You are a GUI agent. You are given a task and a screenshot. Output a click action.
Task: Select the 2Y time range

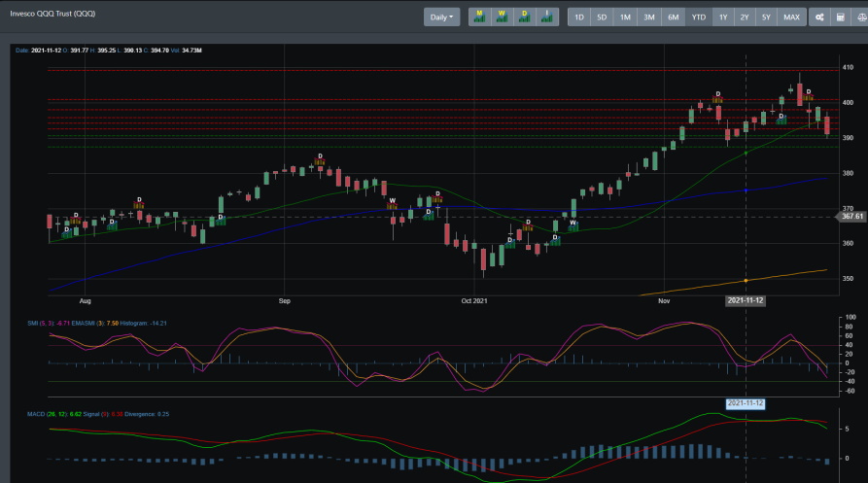[745, 17]
